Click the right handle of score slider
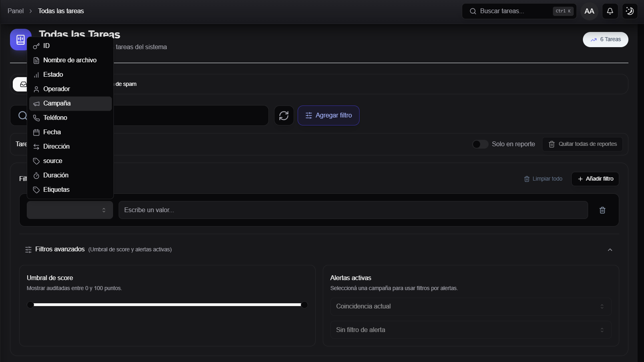 click(304, 305)
